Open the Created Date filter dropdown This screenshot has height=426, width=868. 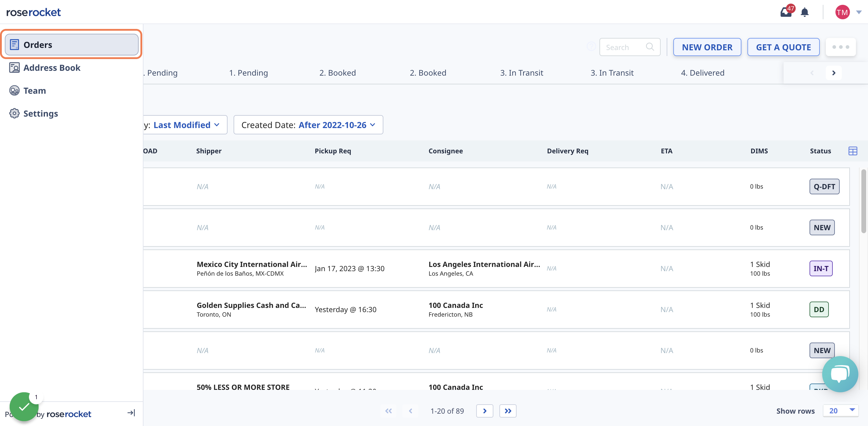point(308,125)
